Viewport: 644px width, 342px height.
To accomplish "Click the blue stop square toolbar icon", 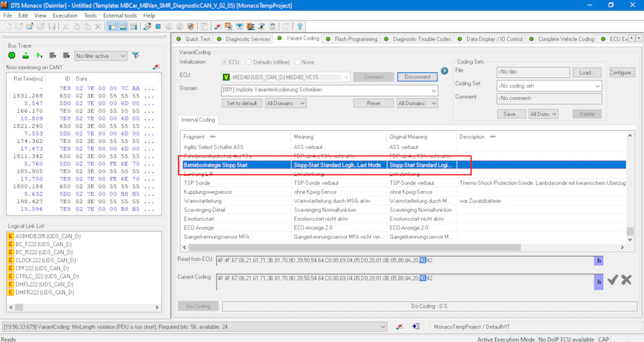I will pos(158,27).
